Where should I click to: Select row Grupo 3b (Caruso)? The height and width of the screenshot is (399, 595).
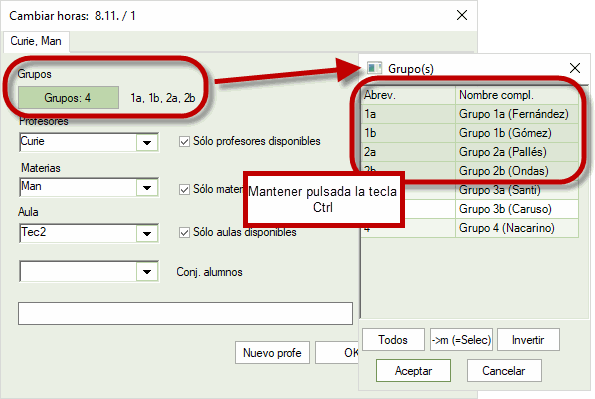(470, 209)
